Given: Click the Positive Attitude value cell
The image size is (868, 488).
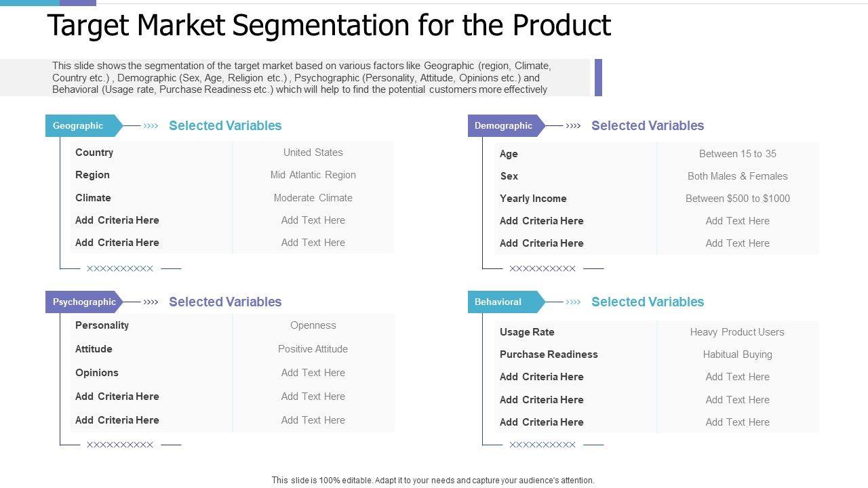Looking at the screenshot, I should click(x=313, y=349).
